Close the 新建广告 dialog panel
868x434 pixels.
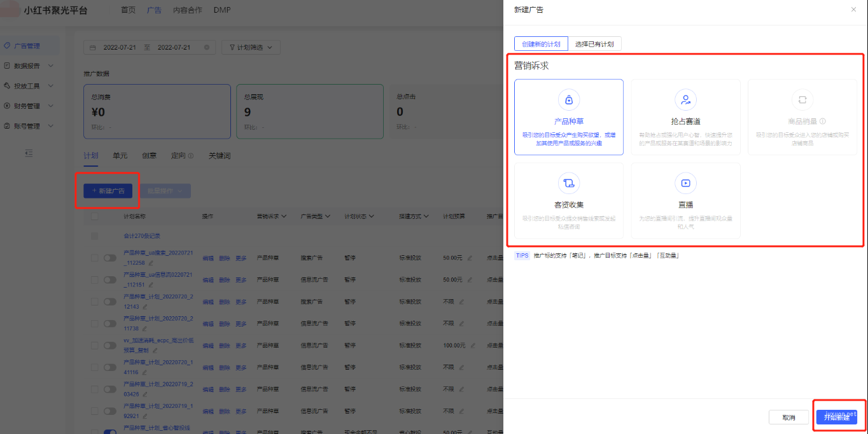[x=853, y=10]
